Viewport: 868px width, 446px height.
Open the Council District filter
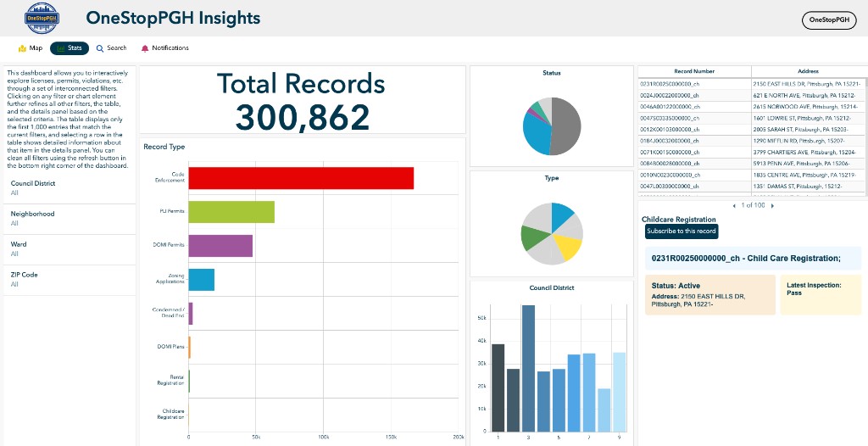(x=70, y=188)
